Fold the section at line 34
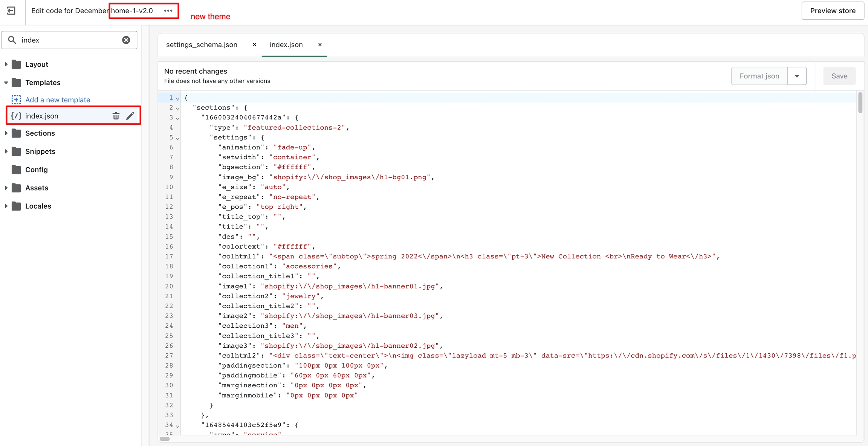 tap(177, 426)
